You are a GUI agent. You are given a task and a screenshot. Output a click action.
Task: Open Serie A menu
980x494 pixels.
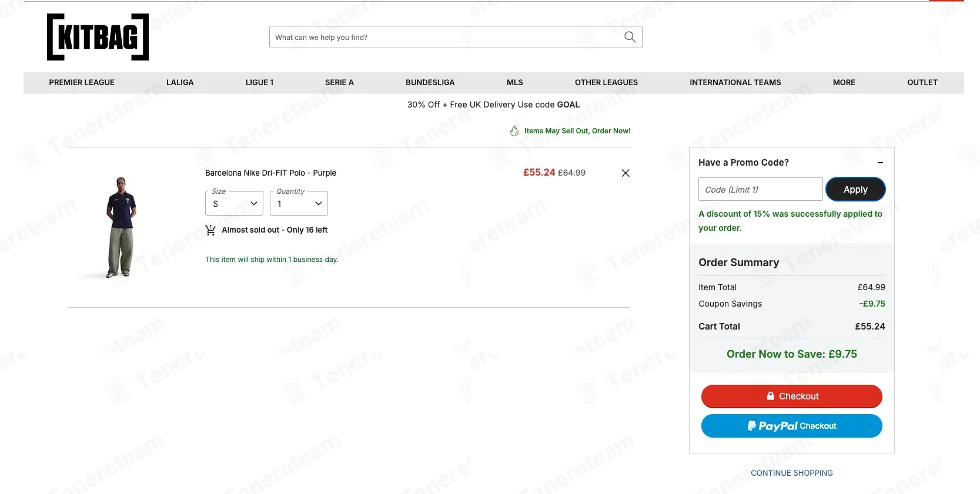coord(339,82)
